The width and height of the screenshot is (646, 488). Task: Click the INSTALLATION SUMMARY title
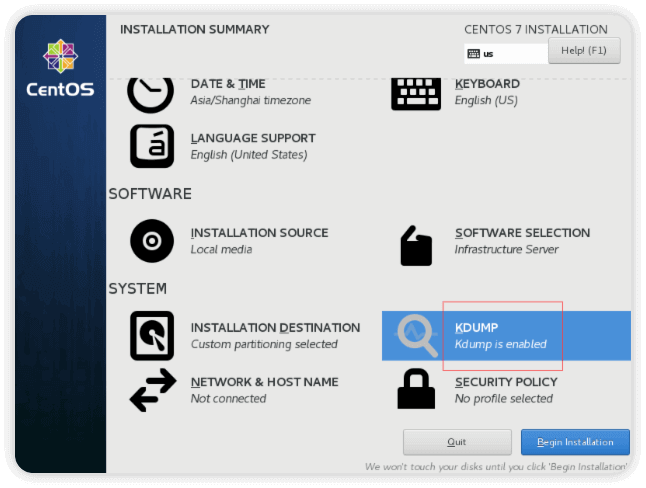[x=194, y=29]
